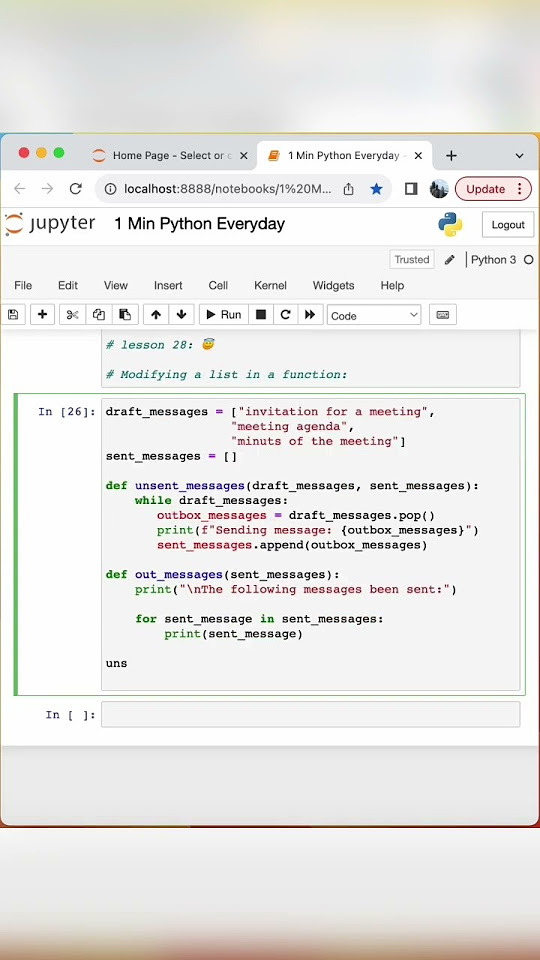Move selected cell down arrow
Viewport: 540px width, 960px height.
(x=181, y=315)
